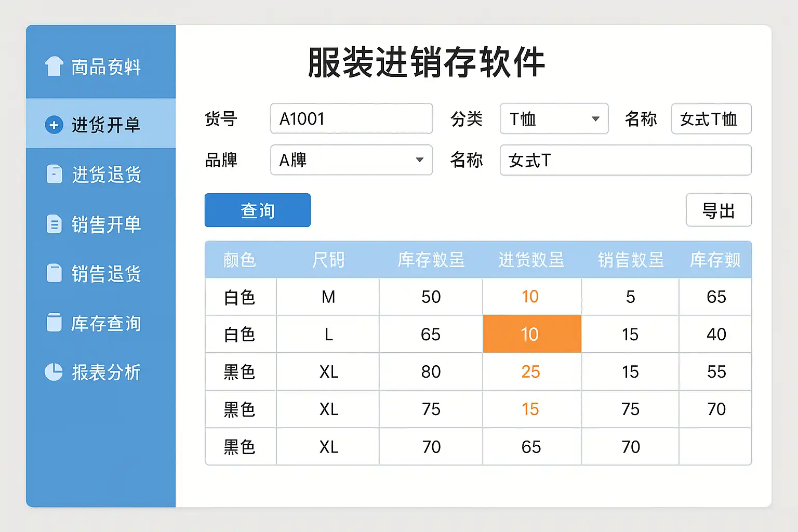Click the 导出 button

[x=719, y=210]
